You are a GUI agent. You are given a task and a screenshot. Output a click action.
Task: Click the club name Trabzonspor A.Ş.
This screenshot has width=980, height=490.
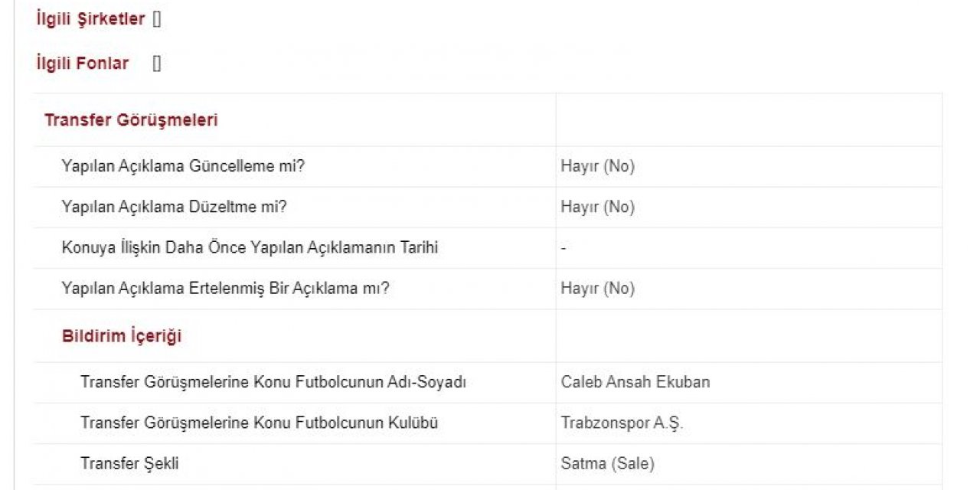click(x=622, y=423)
